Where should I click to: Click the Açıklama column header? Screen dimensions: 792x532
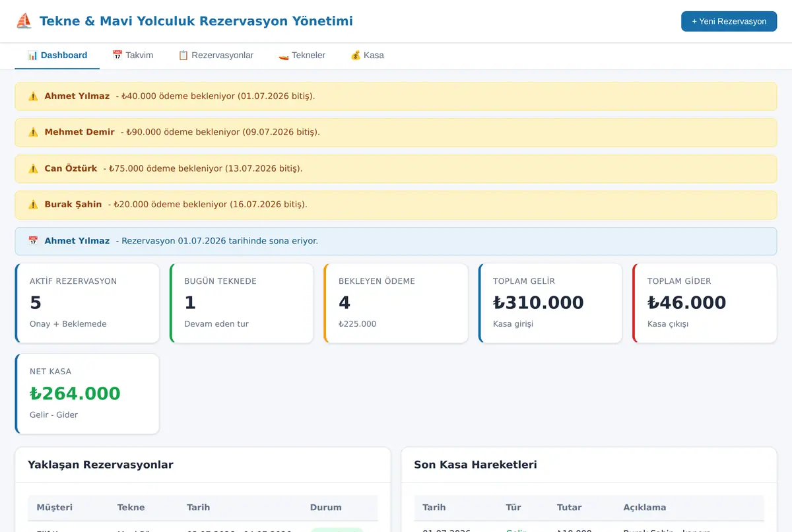pyautogui.click(x=645, y=508)
